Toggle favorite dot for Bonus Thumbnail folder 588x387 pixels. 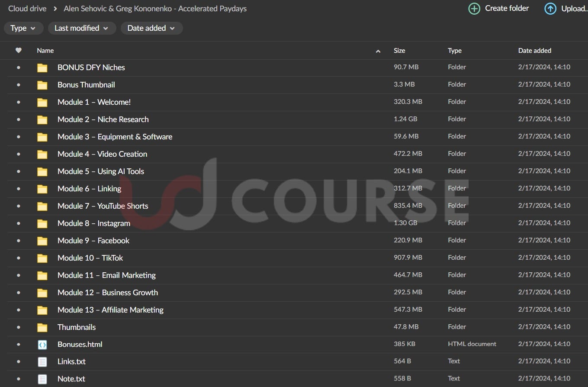[18, 85]
